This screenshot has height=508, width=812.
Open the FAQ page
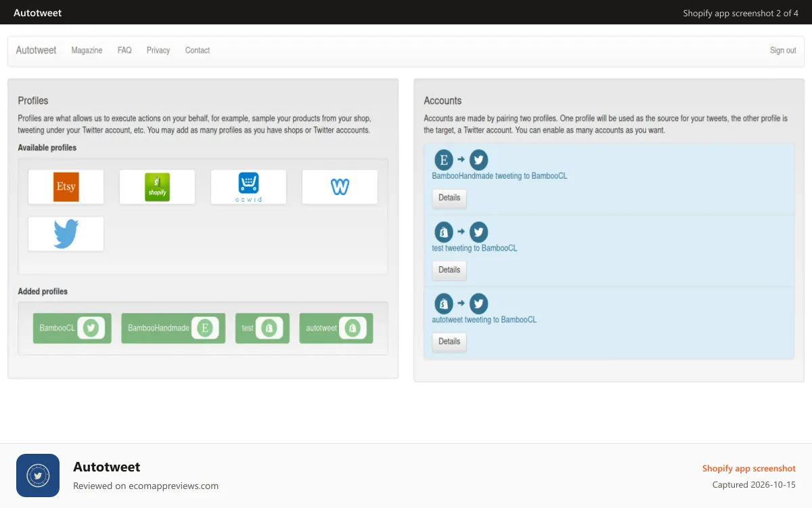(125, 50)
